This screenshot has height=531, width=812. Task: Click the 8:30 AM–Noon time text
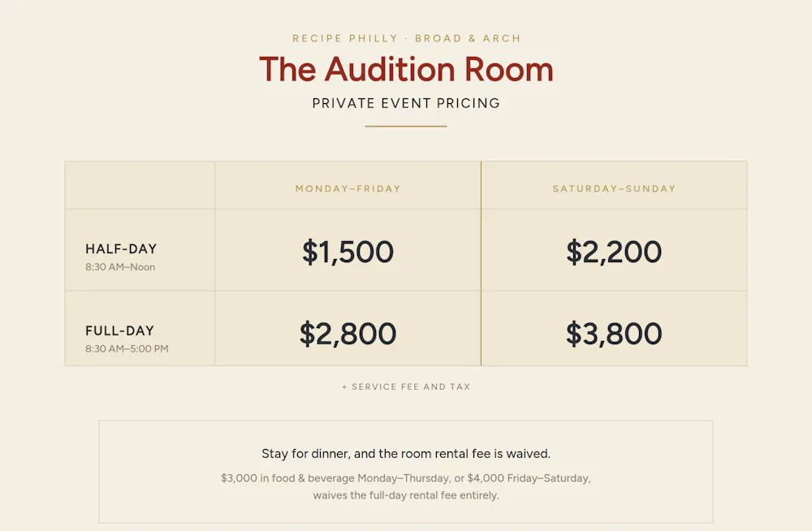point(120,267)
